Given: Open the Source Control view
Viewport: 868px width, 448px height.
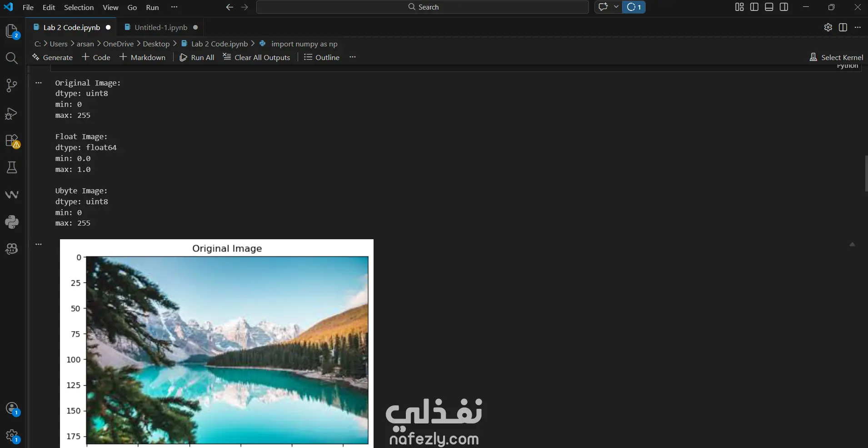Looking at the screenshot, I should coord(12,86).
